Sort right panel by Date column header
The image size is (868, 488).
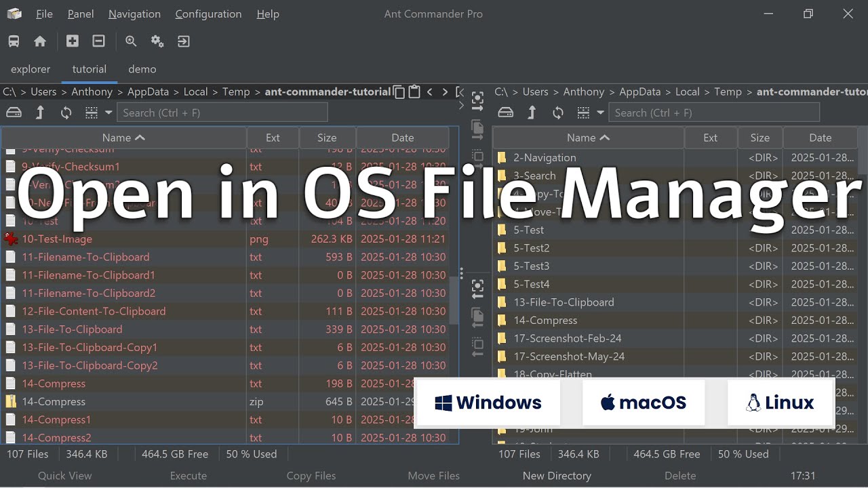point(820,138)
